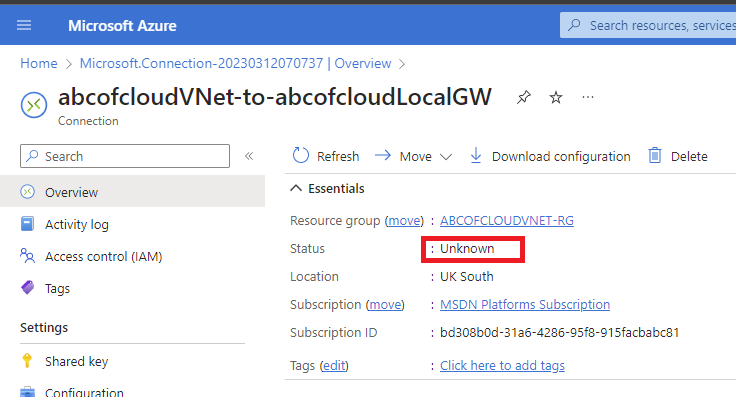Click here to add tags link

[502, 366]
